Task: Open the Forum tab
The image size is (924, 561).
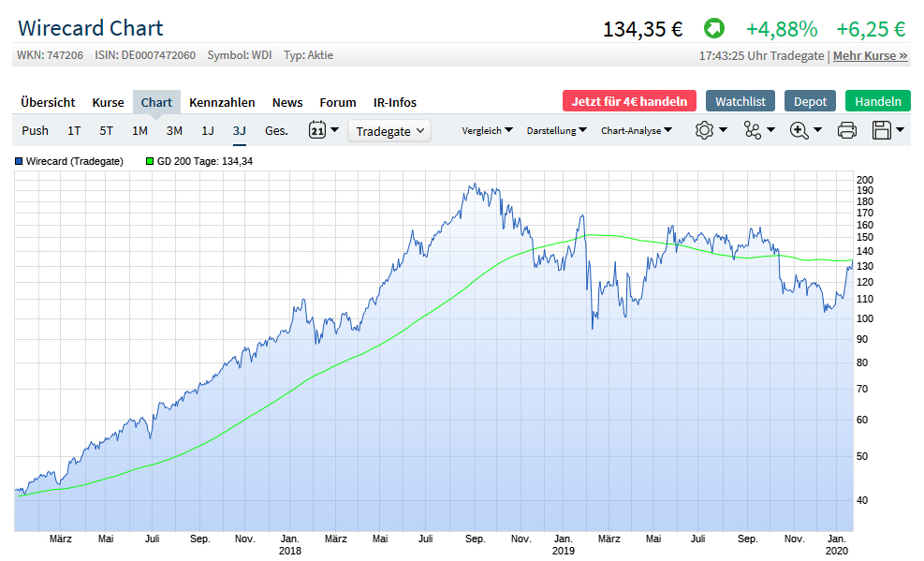Action: (x=337, y=102)
